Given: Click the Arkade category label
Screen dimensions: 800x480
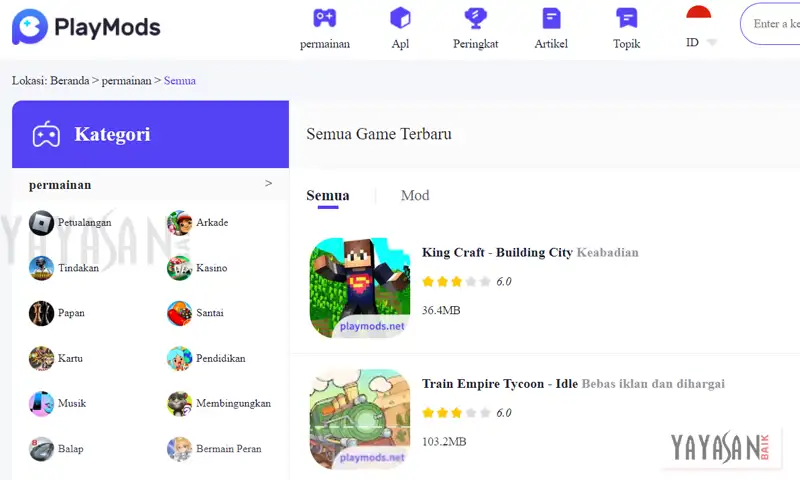Looking at the screenshot, I should coord(212,222).
